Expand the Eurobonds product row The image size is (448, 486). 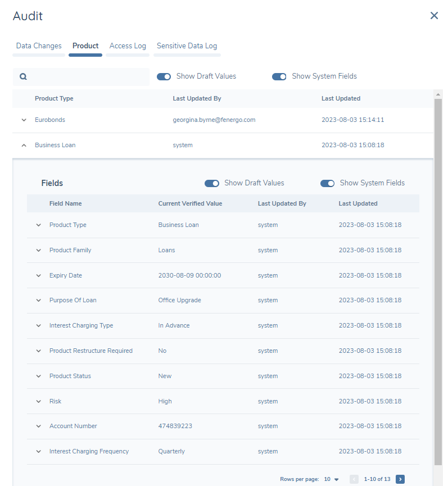click(24, 120)
